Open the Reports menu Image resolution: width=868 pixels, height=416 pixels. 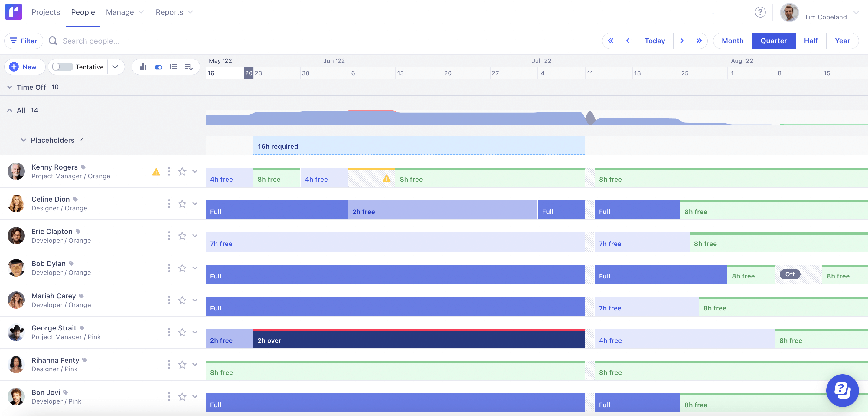[x=174, y=12]
